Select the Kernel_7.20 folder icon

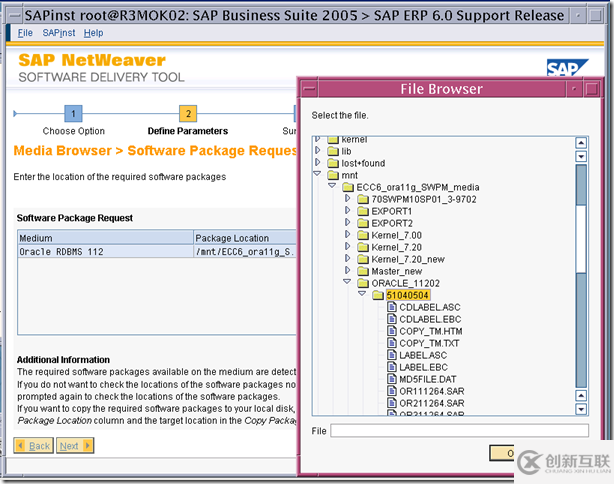click(363, 247)
